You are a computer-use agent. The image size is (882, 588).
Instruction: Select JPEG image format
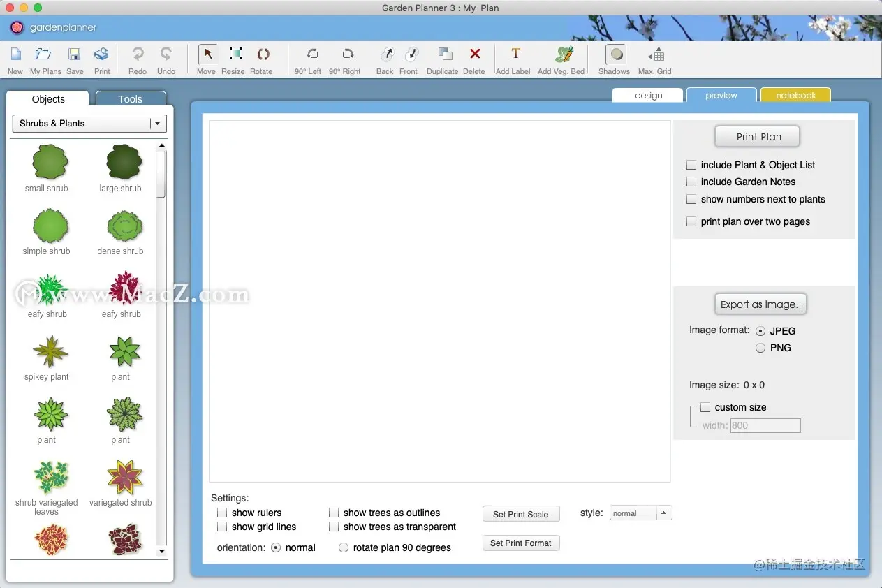coord(760,331)
